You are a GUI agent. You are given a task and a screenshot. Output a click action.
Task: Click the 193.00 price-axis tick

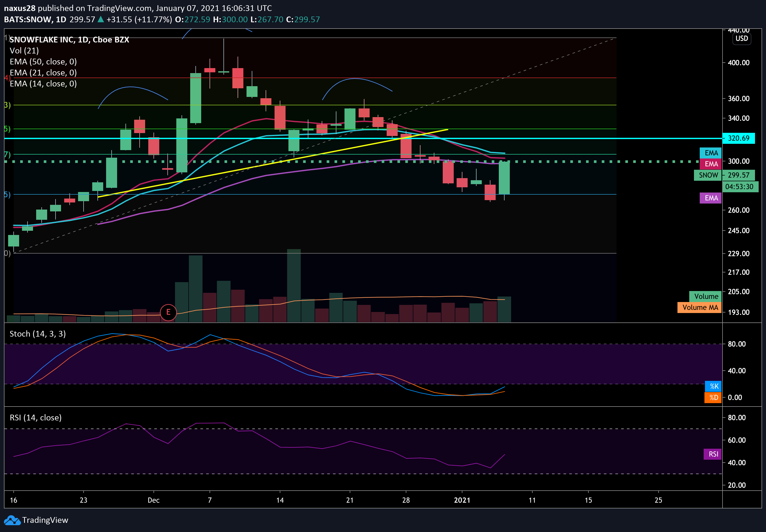738,312
